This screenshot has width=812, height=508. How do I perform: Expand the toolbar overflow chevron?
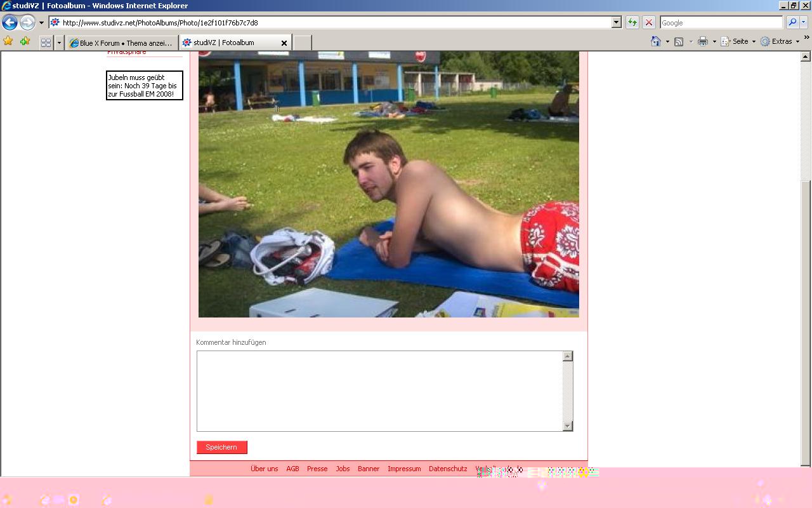(x=807, y=38)
